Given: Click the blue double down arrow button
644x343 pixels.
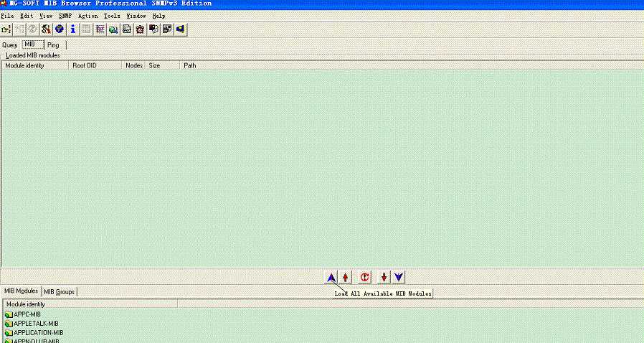Looking at the screenshot, I should pyautogui.click(x=399, y=277).
